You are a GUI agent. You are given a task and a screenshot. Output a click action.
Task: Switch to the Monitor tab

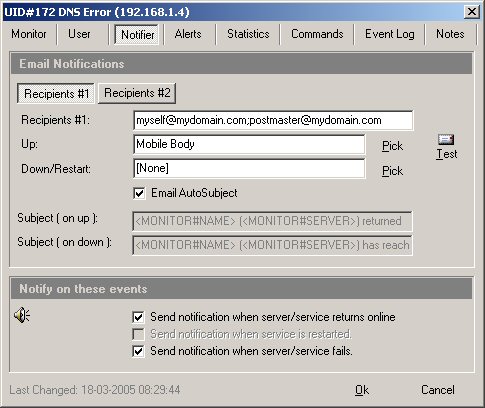[x=29, y=34]
